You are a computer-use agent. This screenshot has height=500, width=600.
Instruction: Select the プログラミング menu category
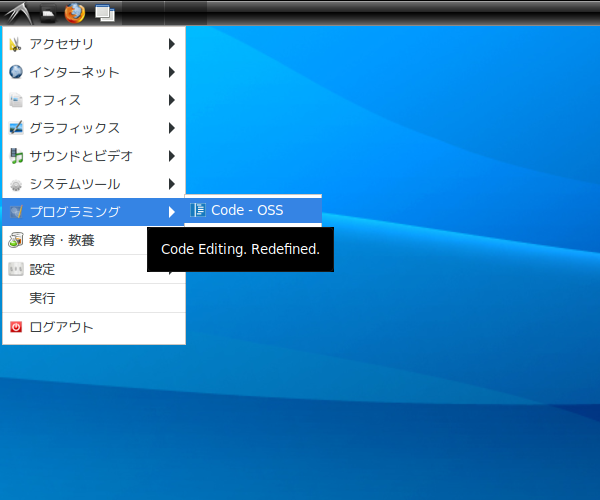tap(94, 212)
